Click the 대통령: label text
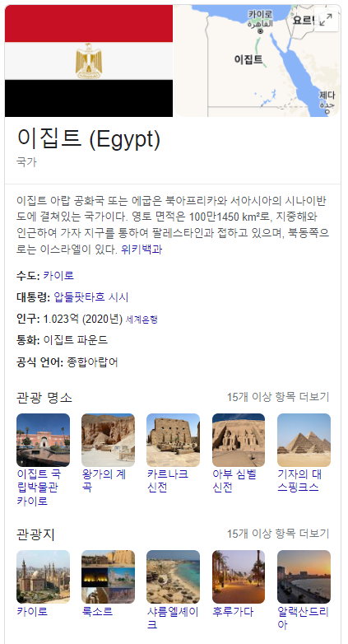Viewport: 348px width, 644px height. 34,297
